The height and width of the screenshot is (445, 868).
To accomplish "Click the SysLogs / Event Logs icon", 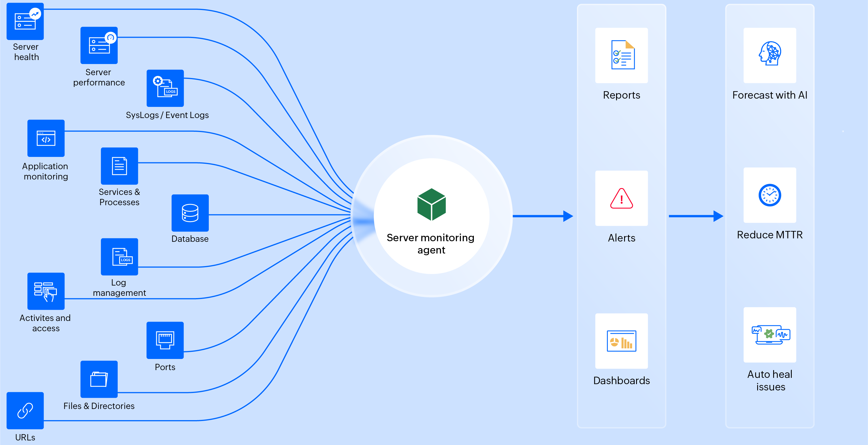I will click(x=165, y=88).
